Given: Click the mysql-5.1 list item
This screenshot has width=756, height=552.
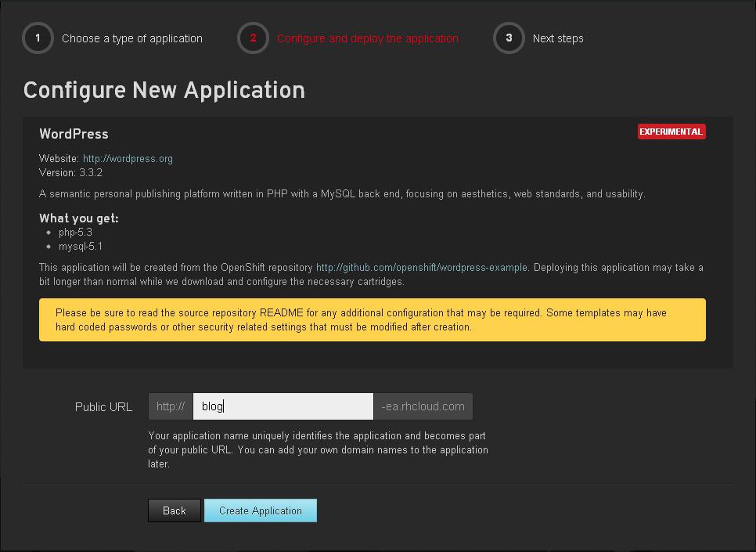Looking at the screenshot, I should pyautogui.click(x=81, y=247).
